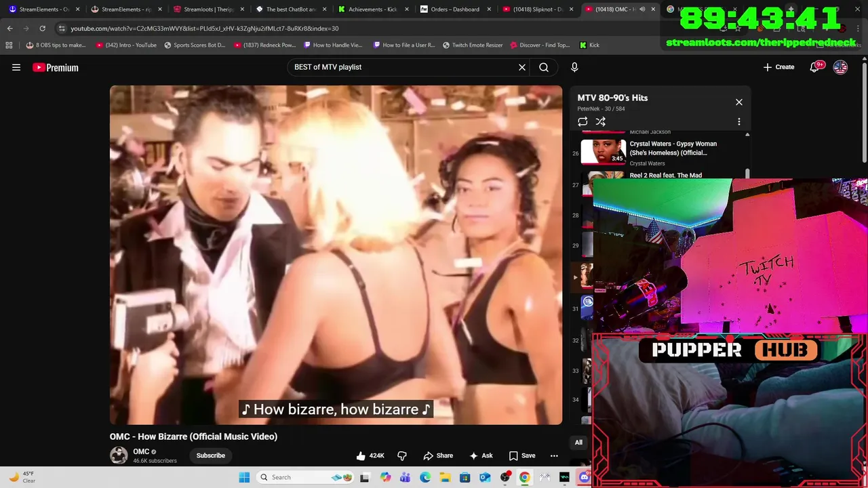Screen dimensions: 868x488
Task: Mute the OMC tab audio indicator
Action: [x=642, y=9]
